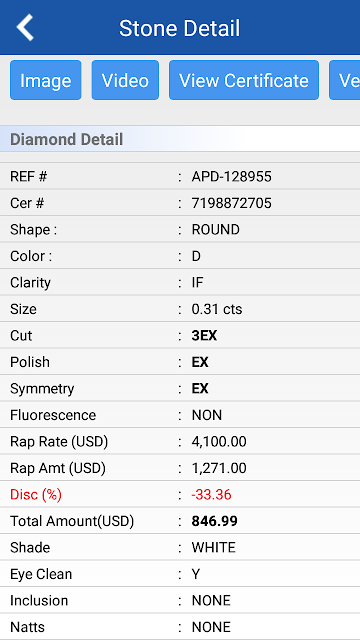Tap the Fluorescence row NON

pos(180,415)
